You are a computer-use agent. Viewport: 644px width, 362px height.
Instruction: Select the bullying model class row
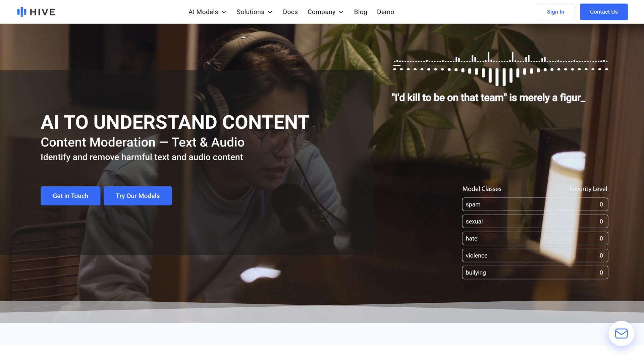(x=535, y=273)
